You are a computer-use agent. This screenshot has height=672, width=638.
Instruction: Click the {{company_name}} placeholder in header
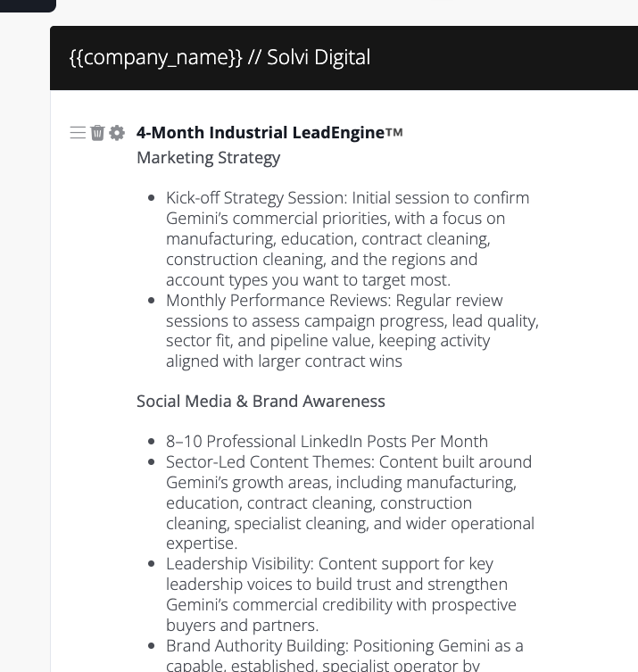pos(156,57)
